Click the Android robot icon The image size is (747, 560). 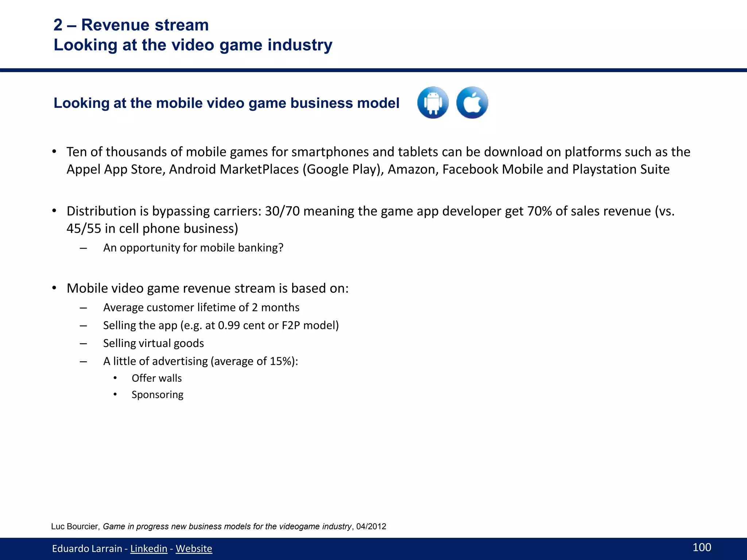(433, 102)
